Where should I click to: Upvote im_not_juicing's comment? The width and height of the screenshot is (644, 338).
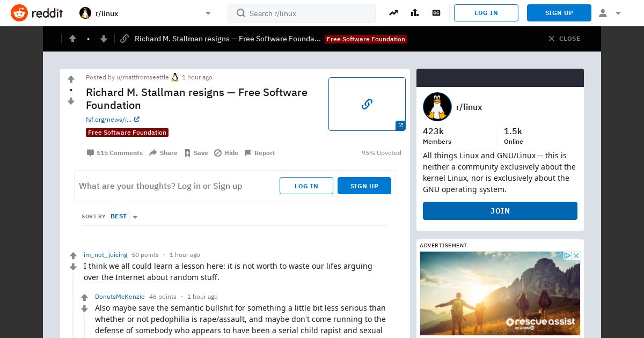(73, 256)
